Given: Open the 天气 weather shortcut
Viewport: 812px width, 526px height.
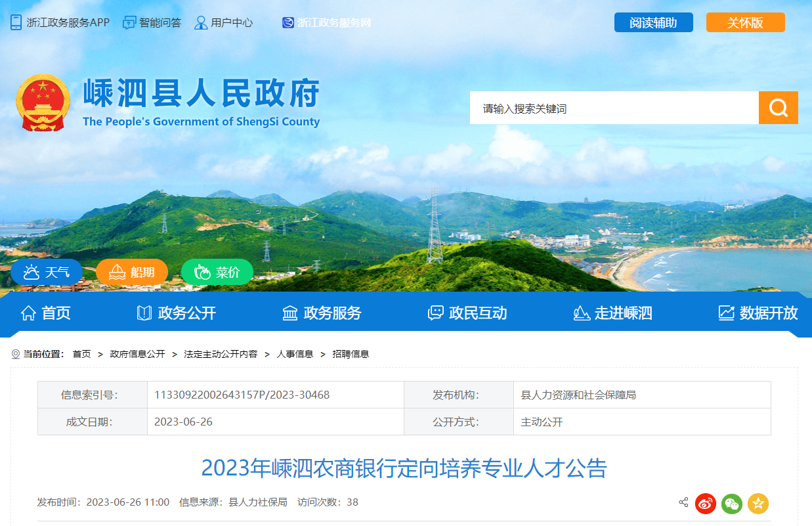Looking at the screenshot, I should tap(47, 272).
